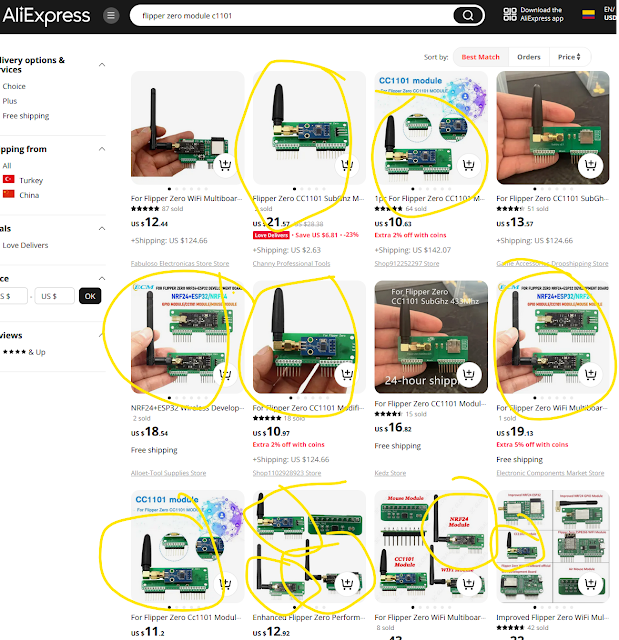Open the hamburger categories menu
619x640 pixels.
(111, 16)
